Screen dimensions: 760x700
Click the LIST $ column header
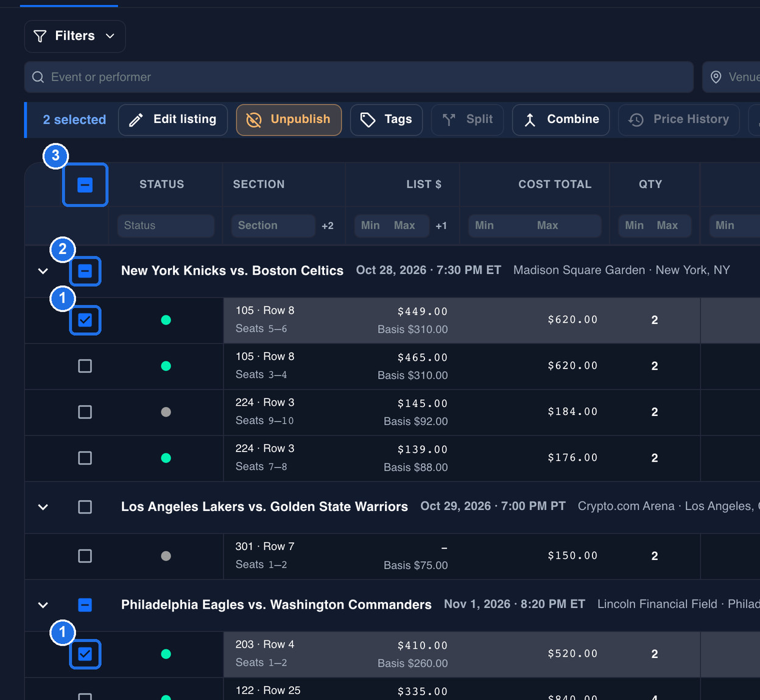click(424, 185)
